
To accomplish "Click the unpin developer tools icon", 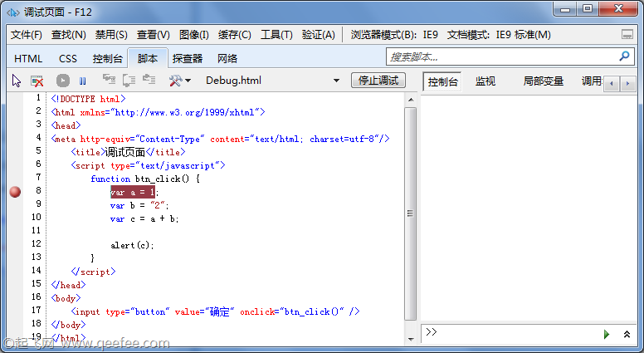I will point(627,35).
